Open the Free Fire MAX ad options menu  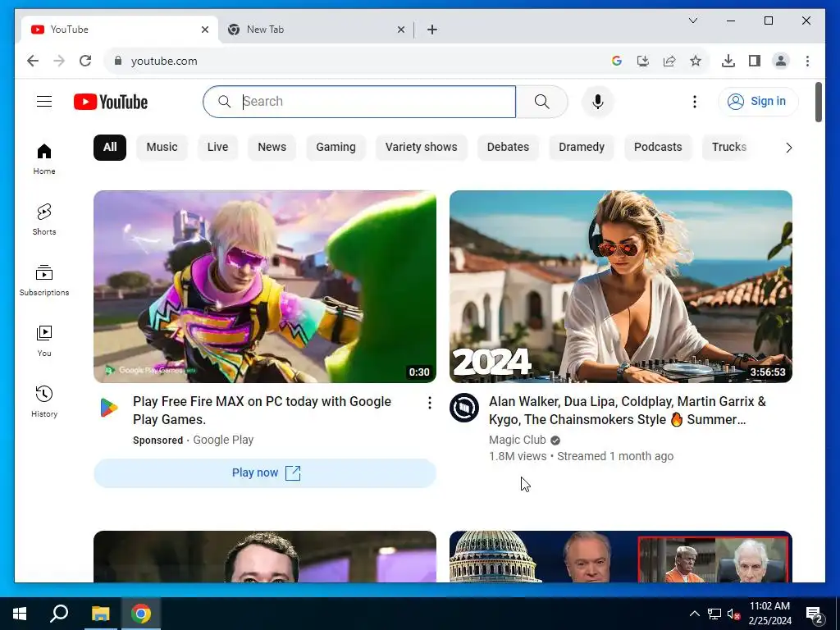(430, 403)
